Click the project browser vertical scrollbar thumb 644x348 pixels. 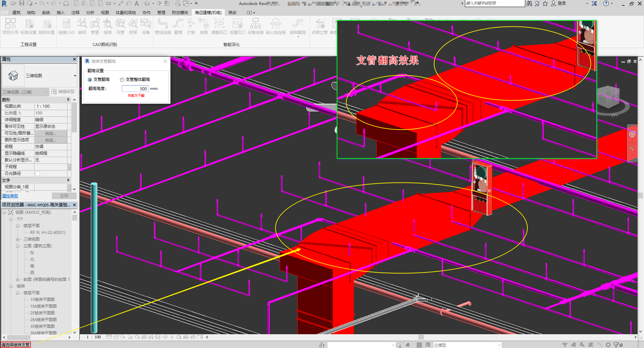click(x=74, y=218)
